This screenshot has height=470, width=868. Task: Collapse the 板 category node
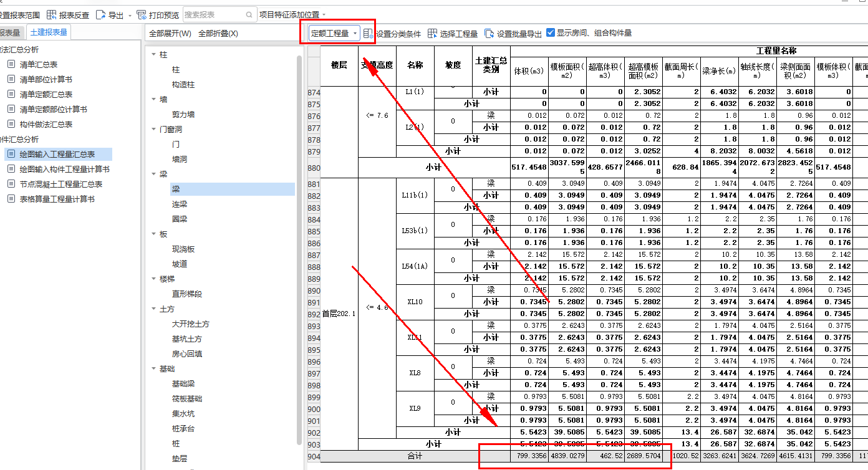(153, 234)
